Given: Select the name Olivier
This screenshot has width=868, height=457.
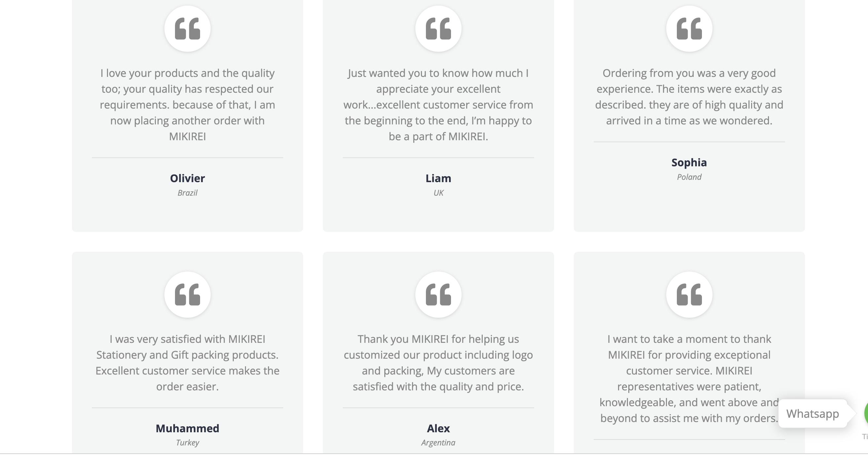Looking at the screenshot, I should pyautogui.click(x=187, y=178).
